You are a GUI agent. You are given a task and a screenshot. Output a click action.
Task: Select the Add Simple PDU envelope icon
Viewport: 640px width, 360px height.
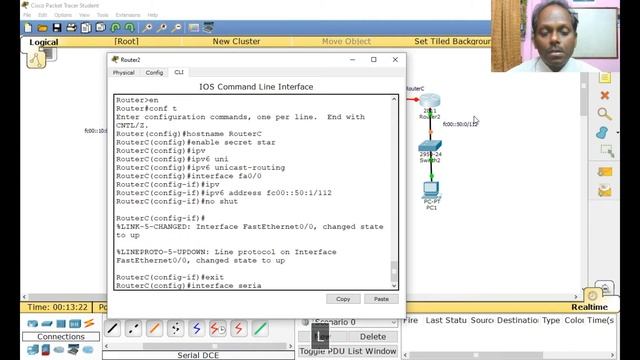(x=605, y=172)
